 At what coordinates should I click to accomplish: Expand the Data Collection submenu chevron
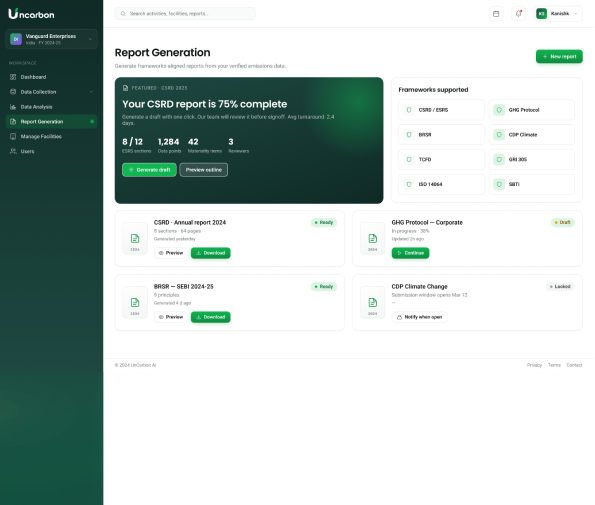coord(91,92)
